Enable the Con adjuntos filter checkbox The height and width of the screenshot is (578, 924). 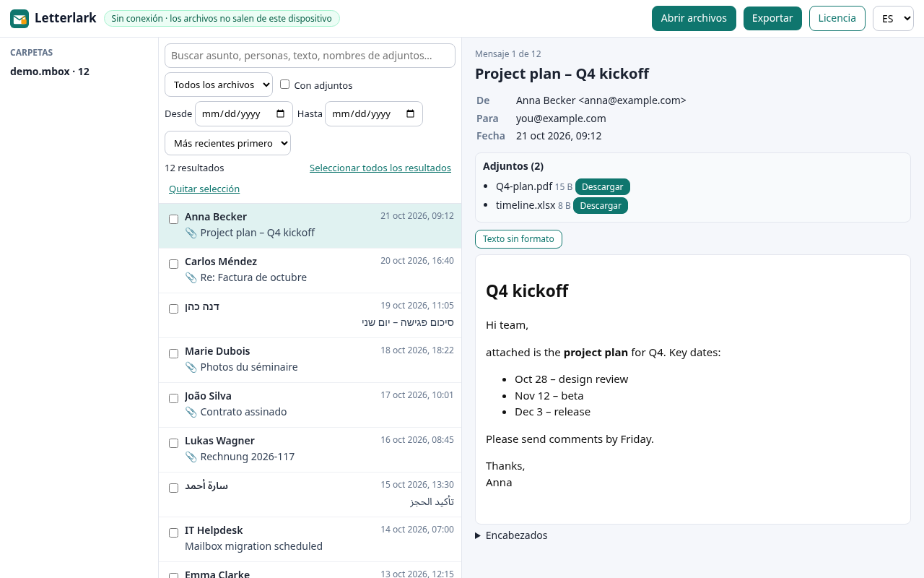pos(284,85)
